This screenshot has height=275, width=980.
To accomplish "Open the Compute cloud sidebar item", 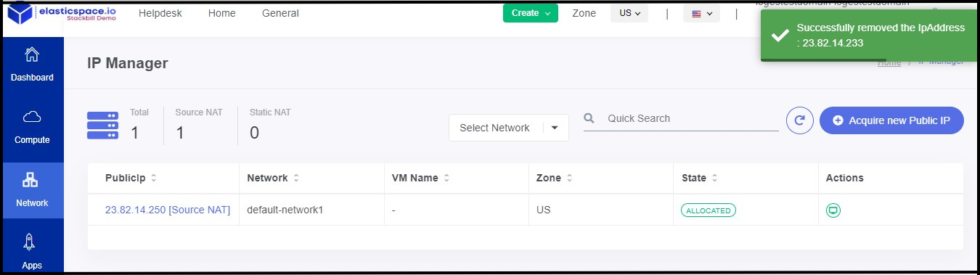I will point(32,127).
